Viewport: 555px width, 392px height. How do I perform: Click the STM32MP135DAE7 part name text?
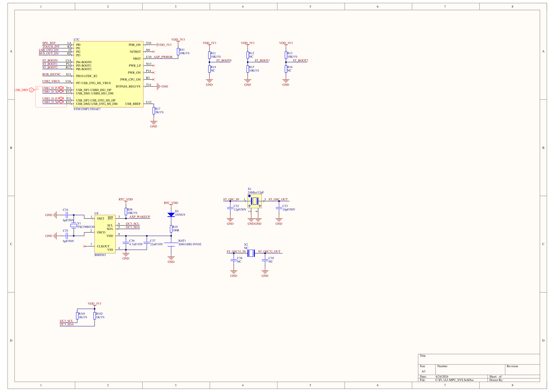pyautogui.click(x=87, y=109)
